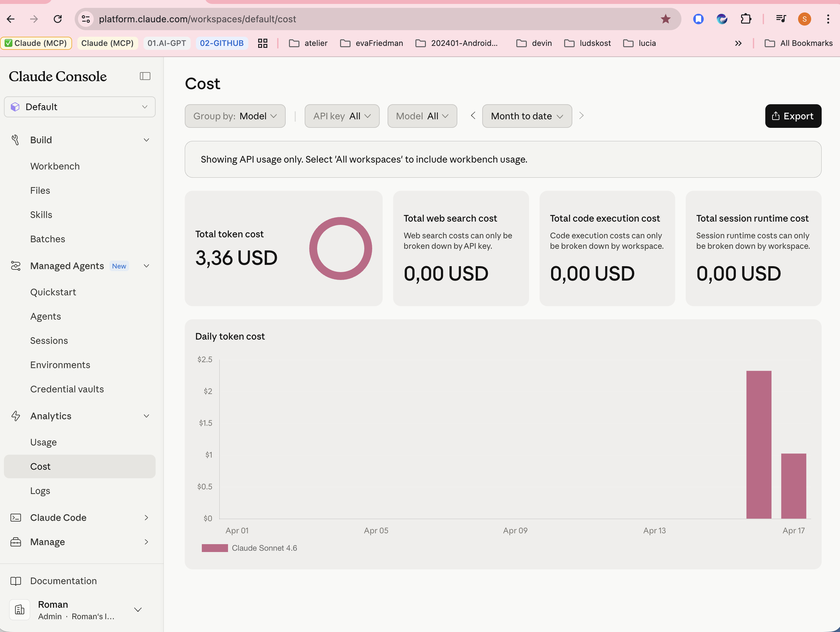Viewport: 840px width, 632px height.
Task: Open the Group by Model dropdown
Action: tap(235, 116)
